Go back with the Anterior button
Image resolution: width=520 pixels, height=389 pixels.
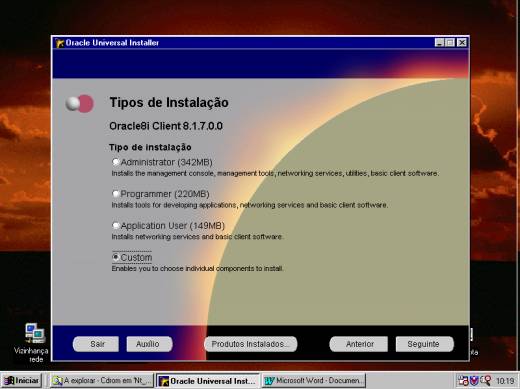pyautogui.click(x=359, y=344)
